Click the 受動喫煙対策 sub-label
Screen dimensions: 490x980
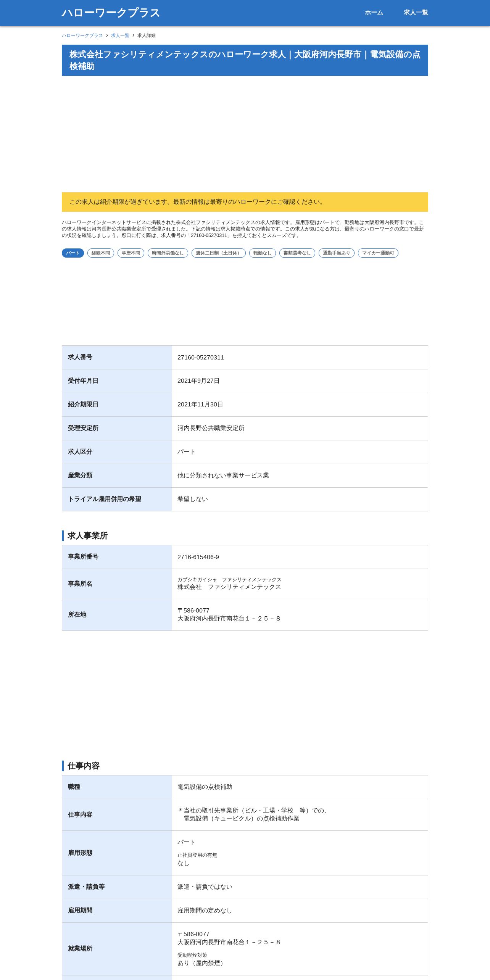[192, 955]
